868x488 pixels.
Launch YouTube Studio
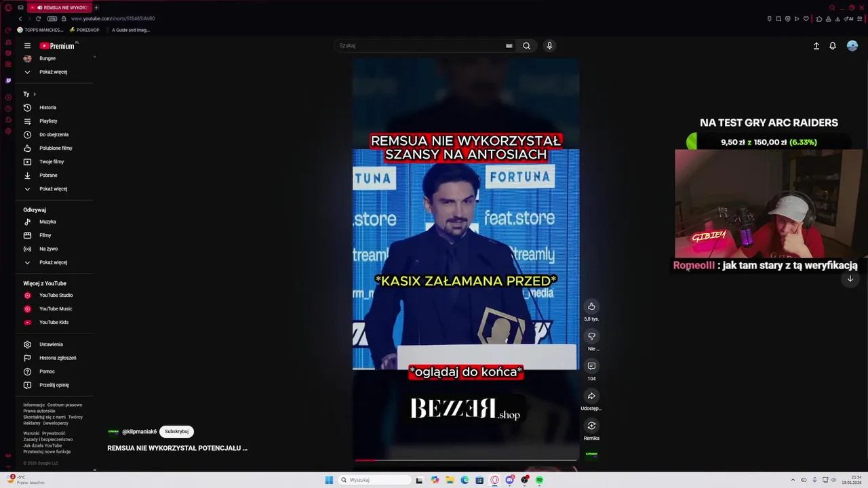point(54,296)
